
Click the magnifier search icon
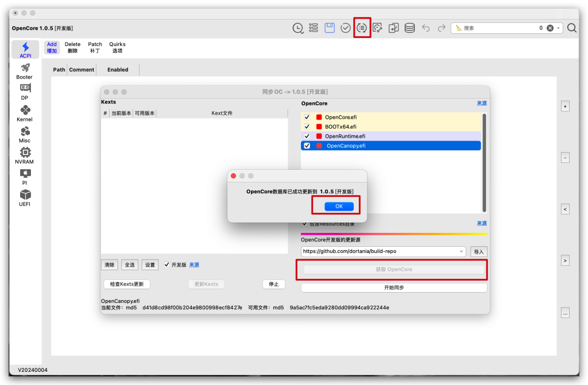572,28
